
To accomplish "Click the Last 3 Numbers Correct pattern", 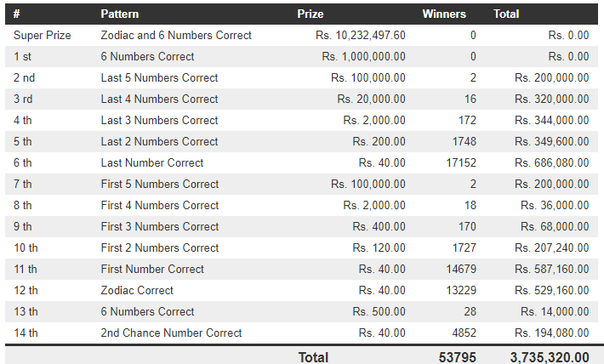I will 159,121.
